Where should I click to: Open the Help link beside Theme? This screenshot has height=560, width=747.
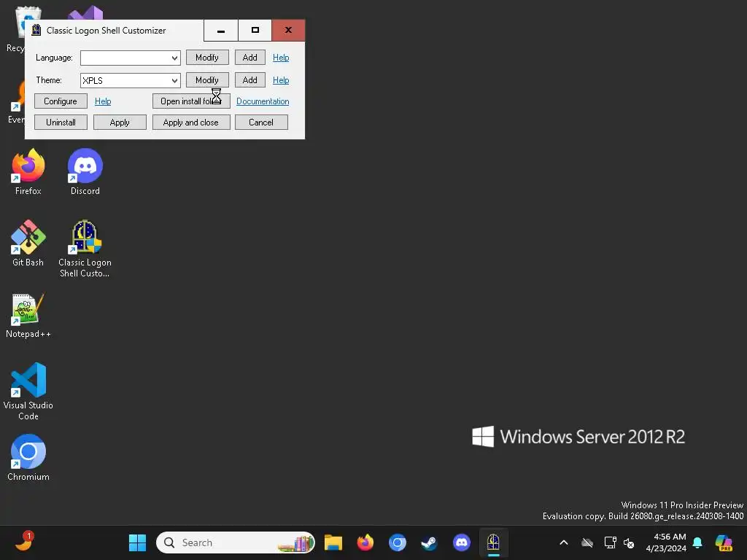coord(281,80)
